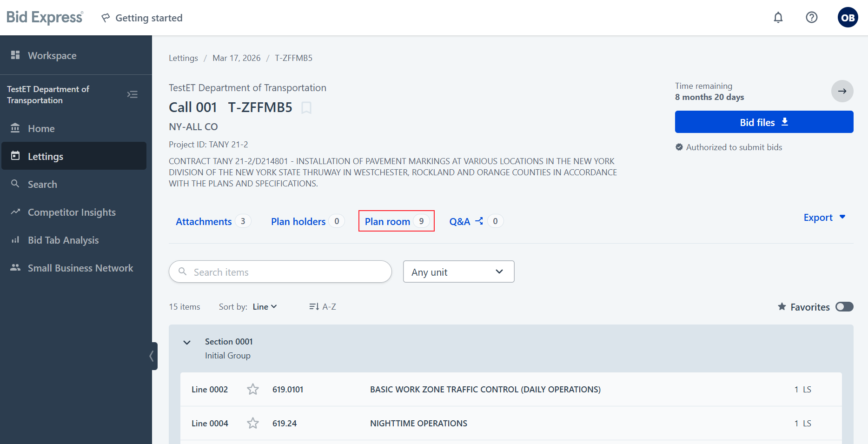Click the Home bank icon
The height and width of the screenshot is (444, 868).
[15, 128]
